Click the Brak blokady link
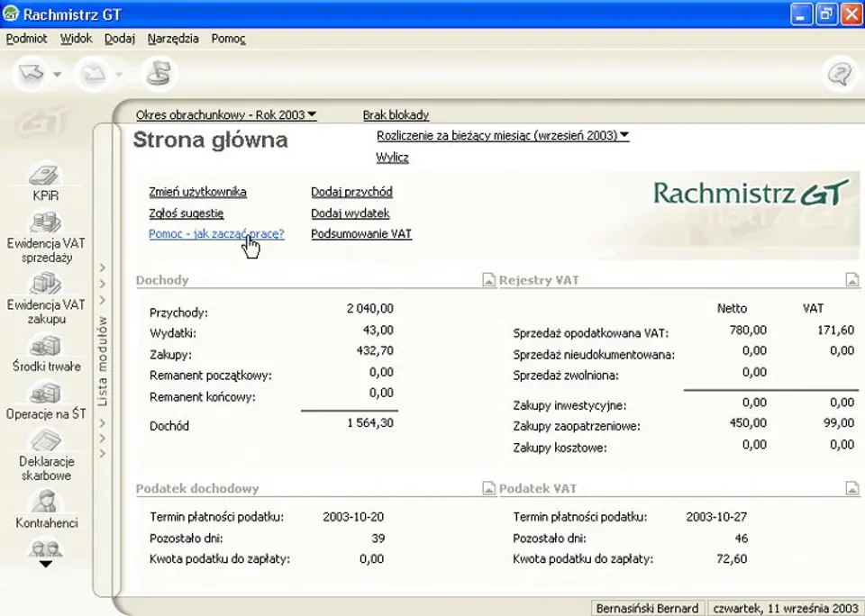This screenshot has width=865, height=616. click(x=396, y=114)
